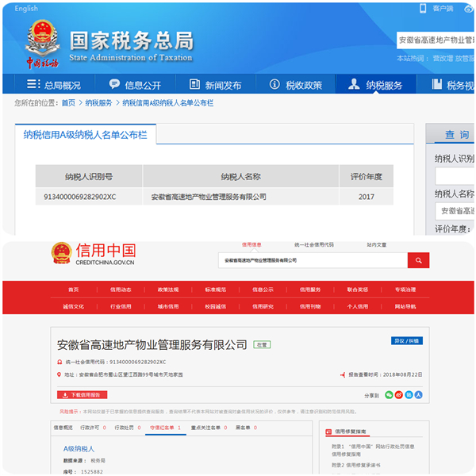Click the Credit China search input field
The height and width of the screenshot is (476, 476).
[313, 260]
